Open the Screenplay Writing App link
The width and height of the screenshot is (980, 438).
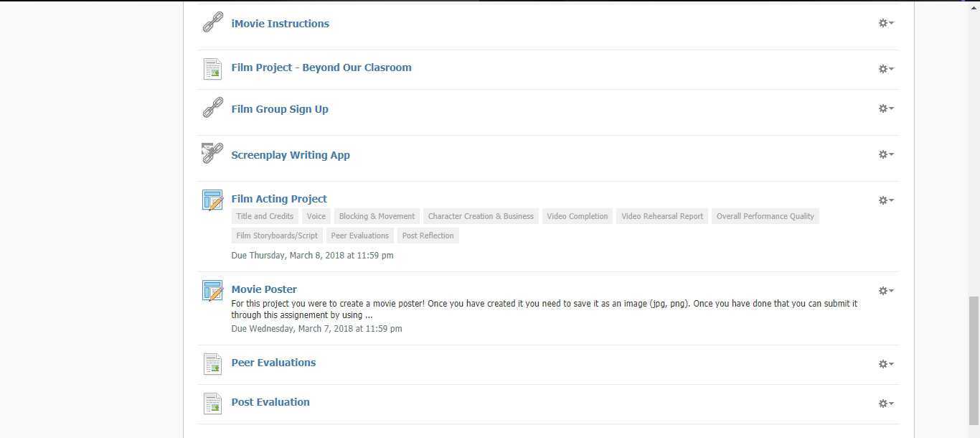(x=291, y=154)
